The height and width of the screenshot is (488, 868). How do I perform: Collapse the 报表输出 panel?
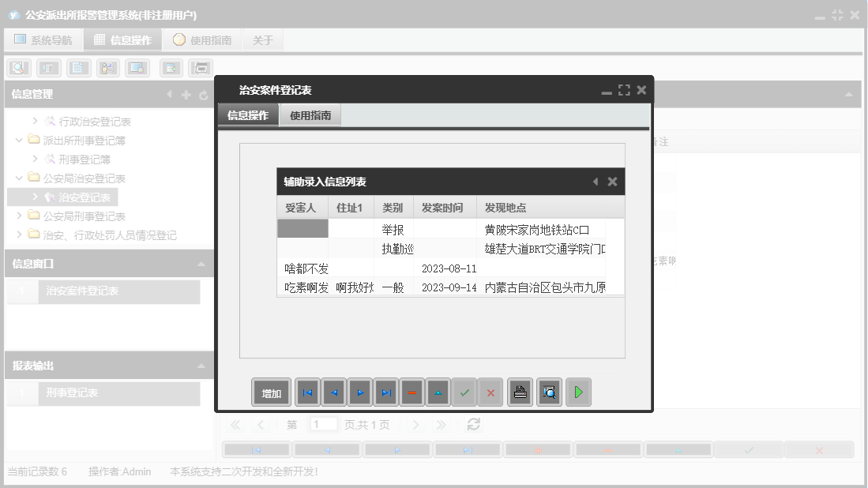coord(201,366)
